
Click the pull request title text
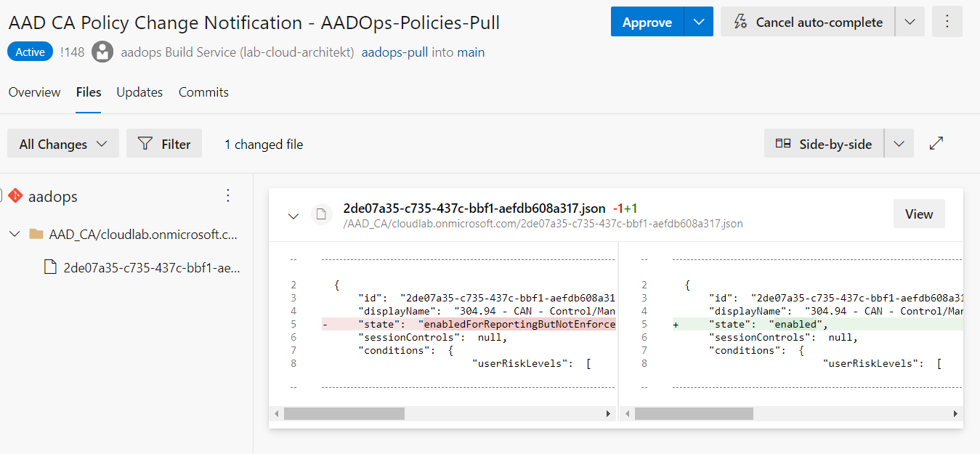254,23
